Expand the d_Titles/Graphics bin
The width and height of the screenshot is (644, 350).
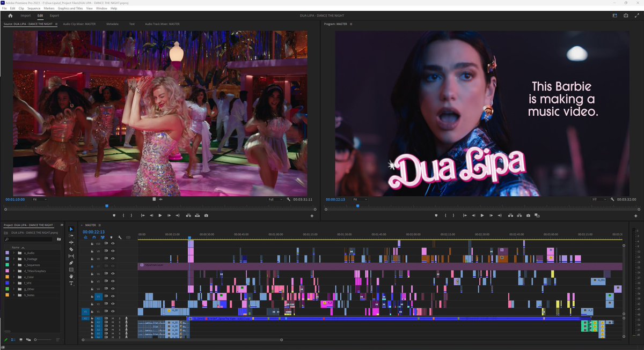13,271
